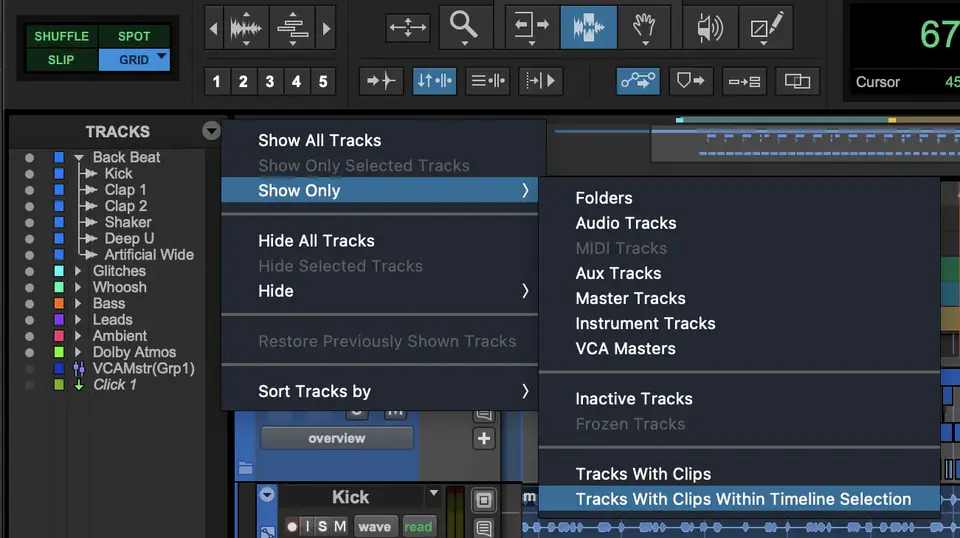Click the Mirrored MIDI Editing marker icon
This screenshot has width=960, height=538.
tap(691, 81)
